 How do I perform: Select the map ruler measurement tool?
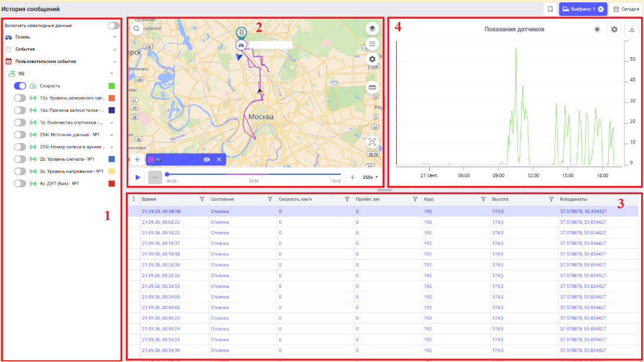tap(372, 87)
